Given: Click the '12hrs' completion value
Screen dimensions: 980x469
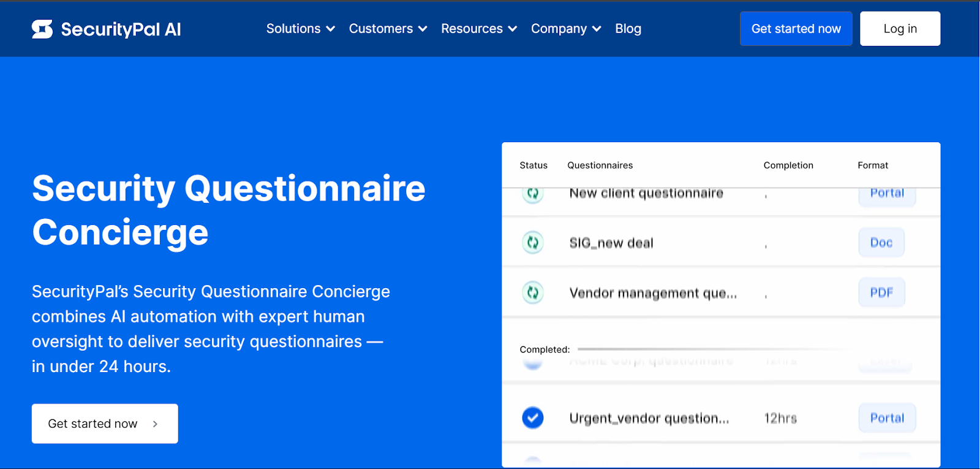Looking at the screenshot, I should 780,418.
